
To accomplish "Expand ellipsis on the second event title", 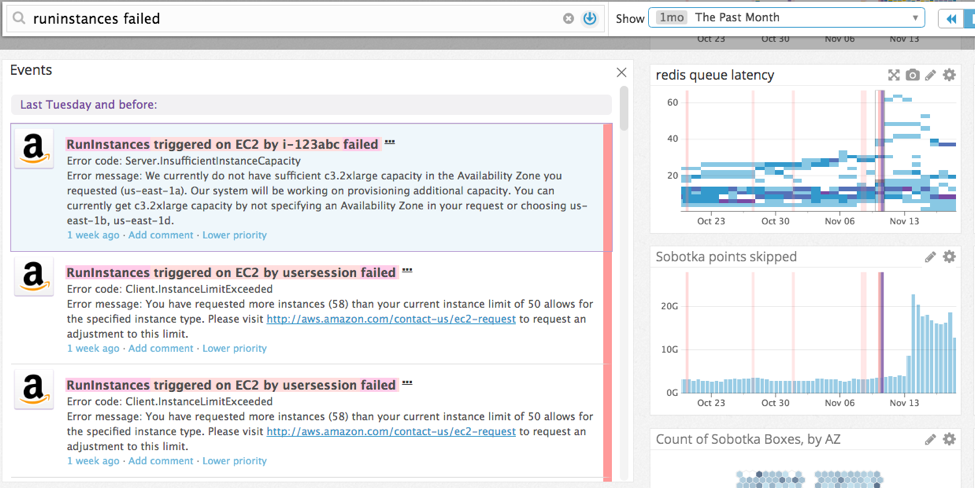I will [x=407, y=270].
